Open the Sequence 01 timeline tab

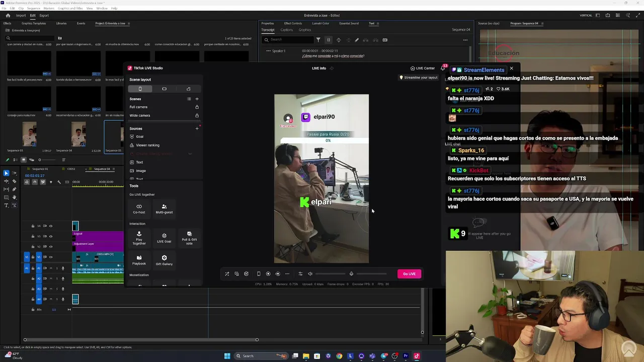pos(40,169)
